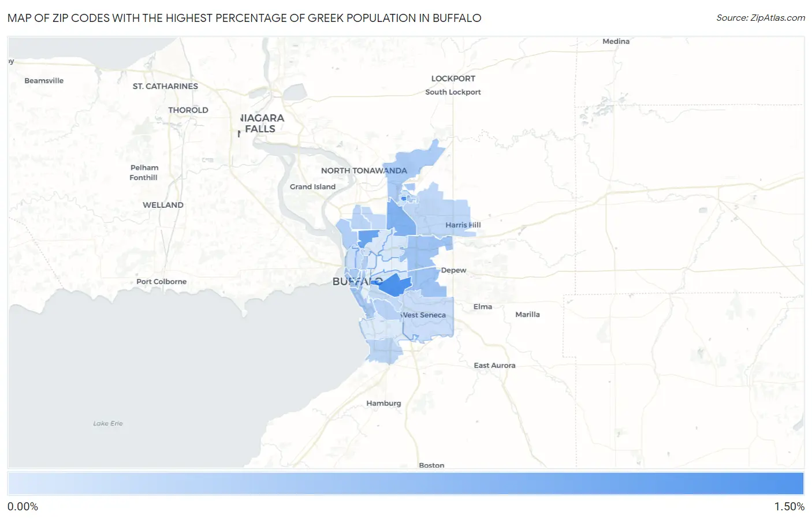The height and width of the screenshot is (519, 812).
Task: Select the Niagara Falls label on map
Action: coord(262,123)
